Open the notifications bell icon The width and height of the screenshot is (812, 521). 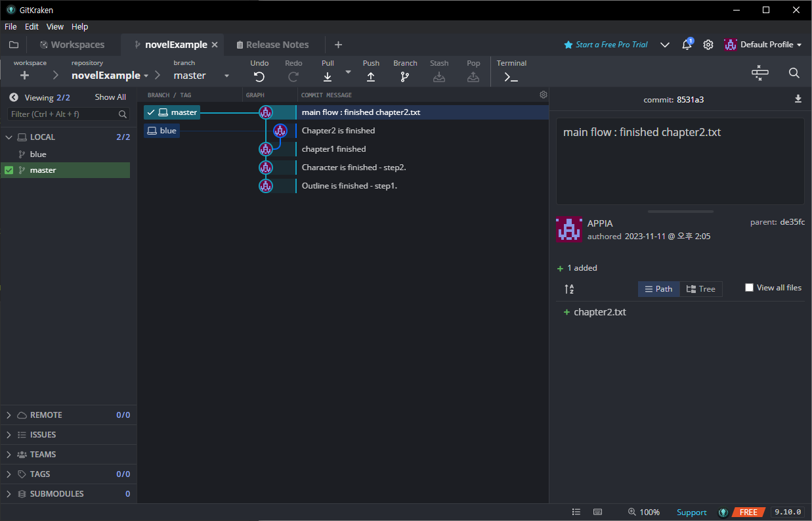point(687,45)
